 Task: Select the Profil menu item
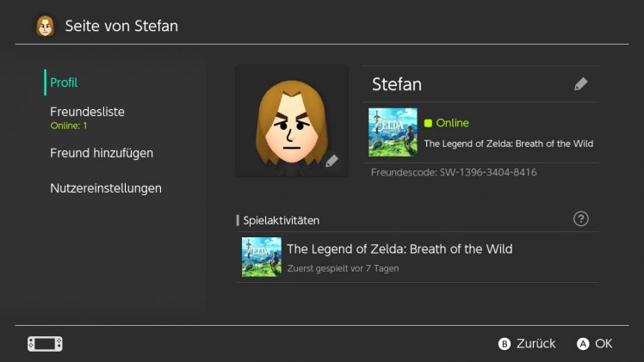click(x=65, y=83)
